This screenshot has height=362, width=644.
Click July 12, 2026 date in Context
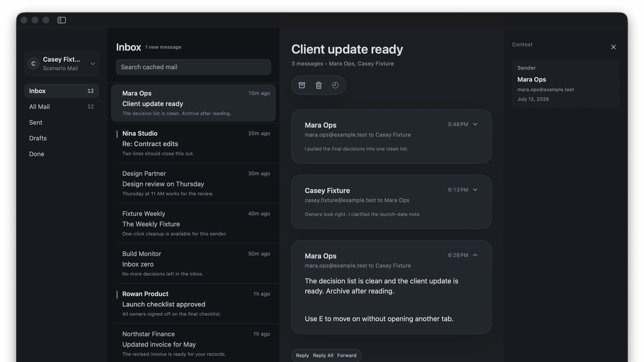533,99
